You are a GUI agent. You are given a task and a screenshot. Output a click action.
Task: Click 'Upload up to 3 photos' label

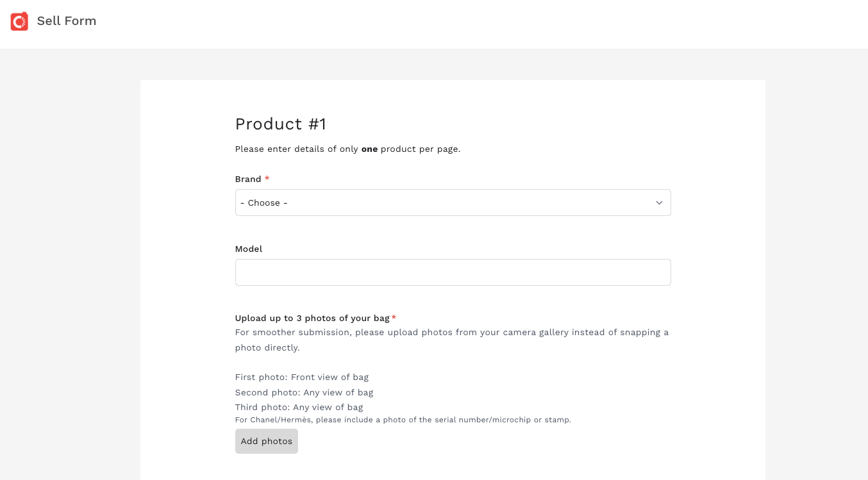tap(312, 319)
